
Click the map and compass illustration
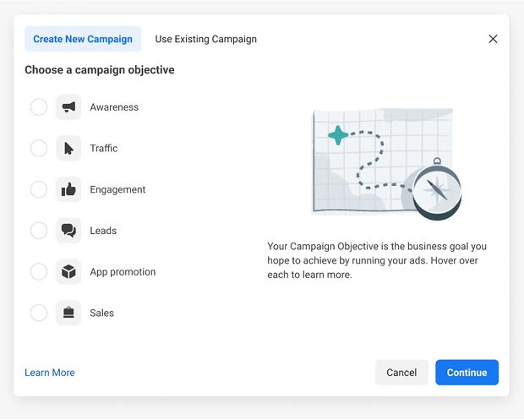tap(386, 162)
